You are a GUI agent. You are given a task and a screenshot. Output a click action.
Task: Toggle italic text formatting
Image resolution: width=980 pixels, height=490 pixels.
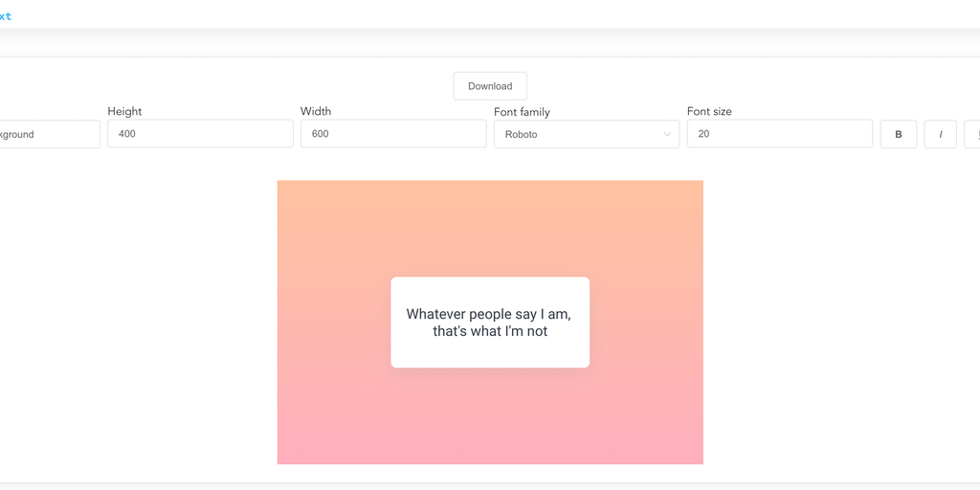940,134
